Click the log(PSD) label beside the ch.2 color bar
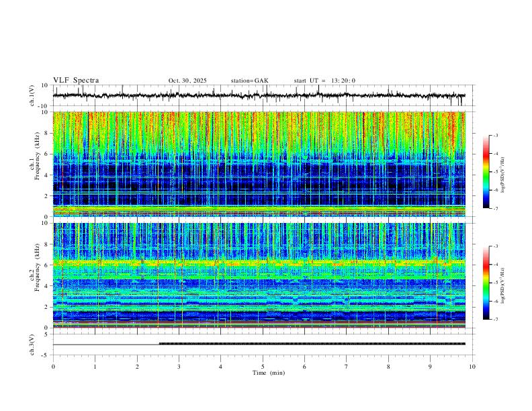The height and width of the screenshot is (411, 532). pyautogui.click(x=502, y=285)
